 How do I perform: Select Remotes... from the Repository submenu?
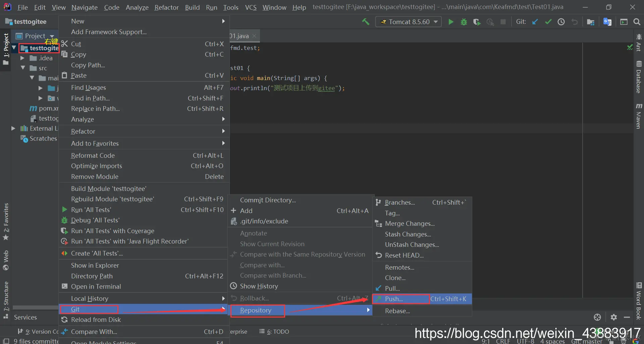coord(422,267)
